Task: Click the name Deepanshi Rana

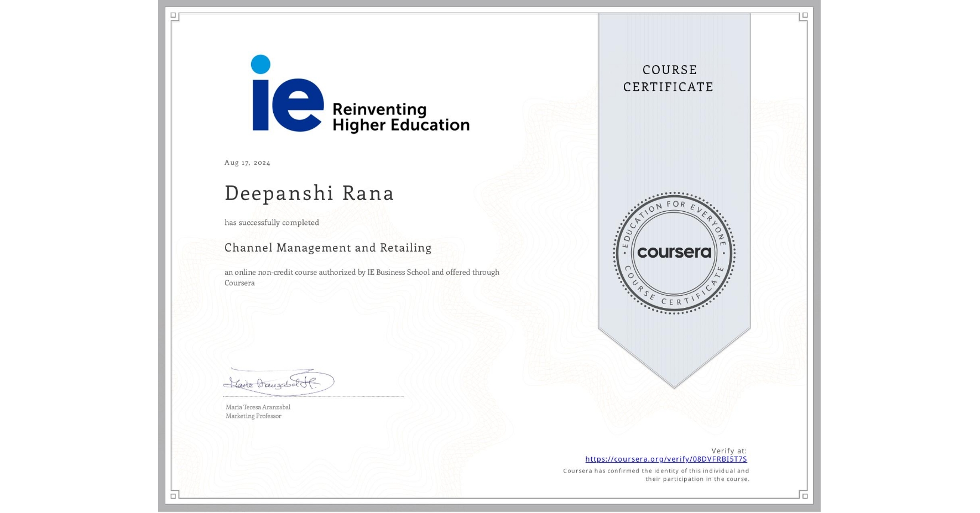Action: [309, 193]
